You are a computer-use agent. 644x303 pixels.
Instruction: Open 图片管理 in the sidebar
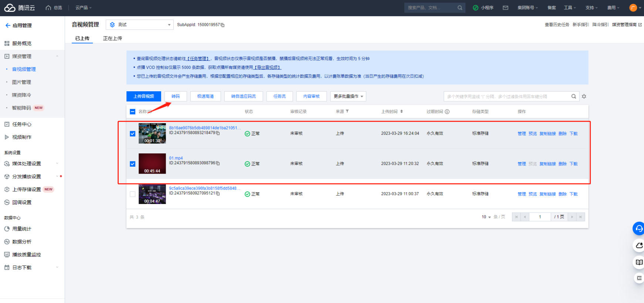(21, 82)
